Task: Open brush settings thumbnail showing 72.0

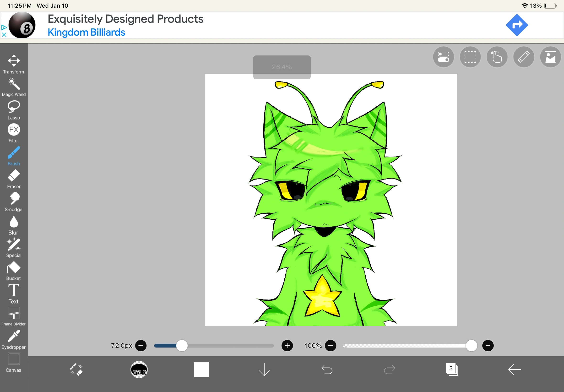Action: point(139,369)
